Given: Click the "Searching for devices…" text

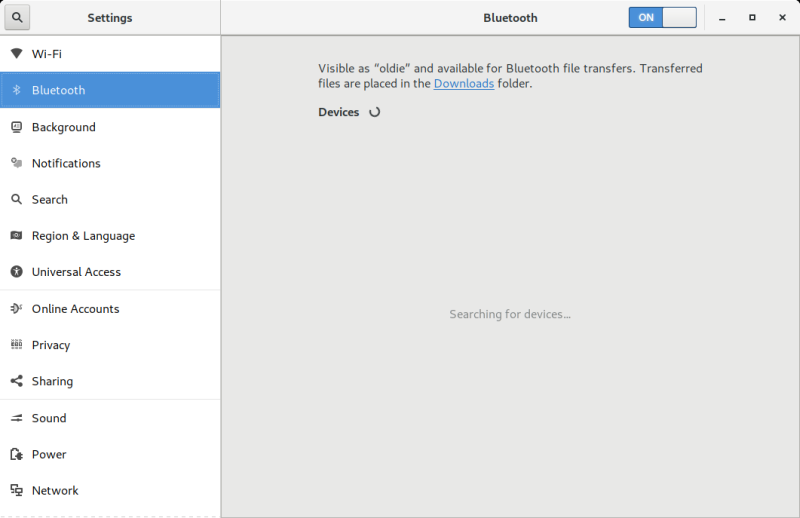Looking at the screenshot, I should [510, 314].
